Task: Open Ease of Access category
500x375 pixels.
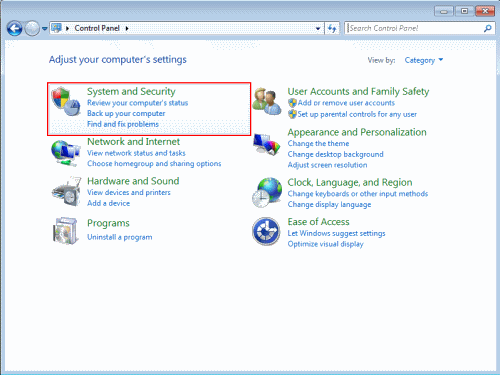Action: pos(319,222)
